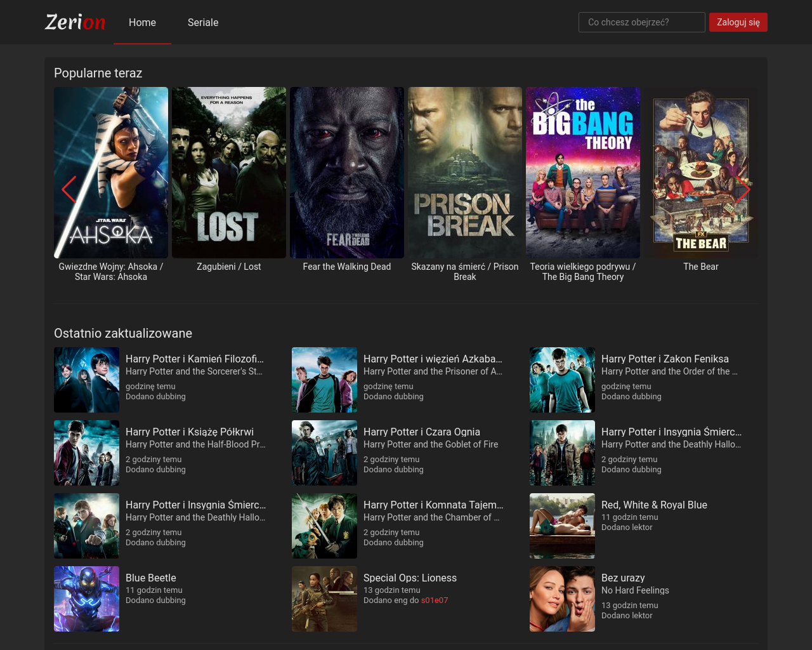Click 'Harry Potter and the Half-Blood Pr...' subtitle
Screen dimensions: 812x650
[x=195, y=444]
